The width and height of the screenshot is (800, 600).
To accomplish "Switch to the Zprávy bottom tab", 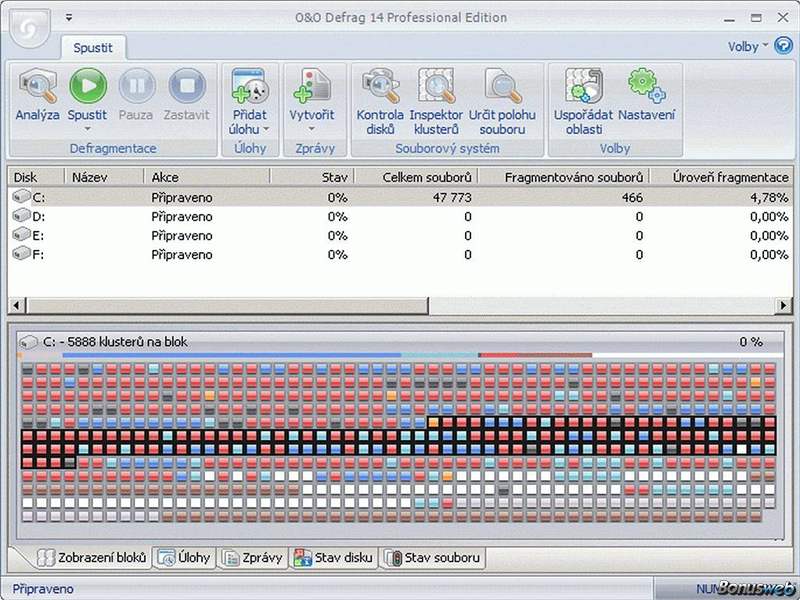I will click(x=254, y=558).
